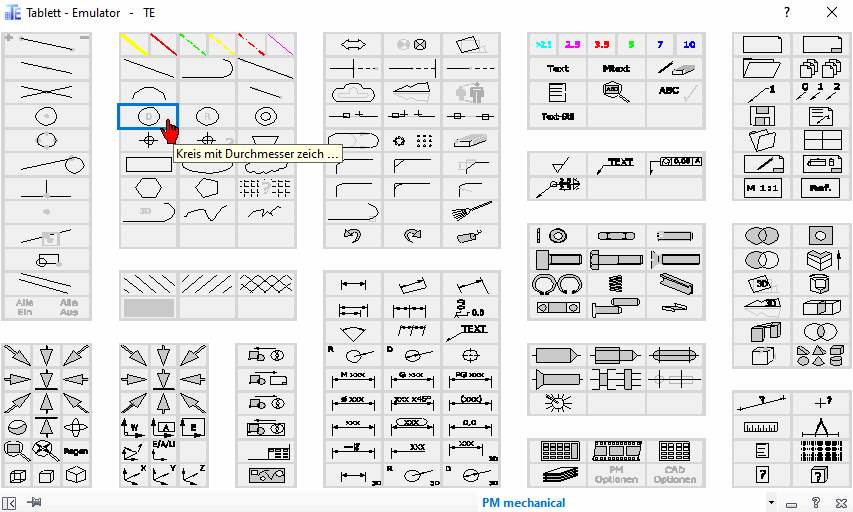The image size is (853, 512).
Task: Click the Regen button
Action: click(x=76, y=451)
